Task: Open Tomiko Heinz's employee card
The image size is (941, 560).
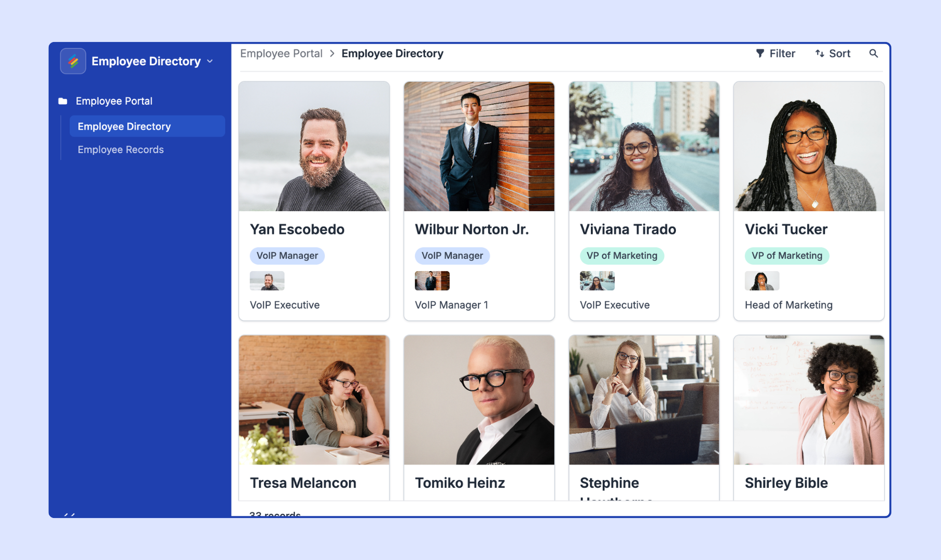Action: 479,418
